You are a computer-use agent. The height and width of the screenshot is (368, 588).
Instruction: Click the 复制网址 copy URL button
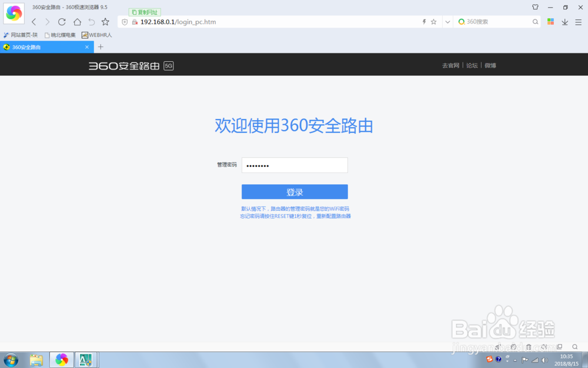(x=145, y=12)
